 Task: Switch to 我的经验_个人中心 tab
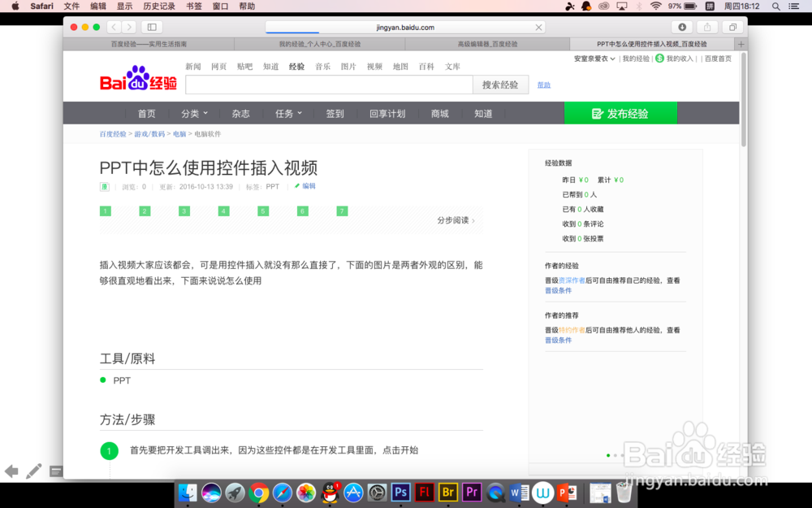coord(319,44)
